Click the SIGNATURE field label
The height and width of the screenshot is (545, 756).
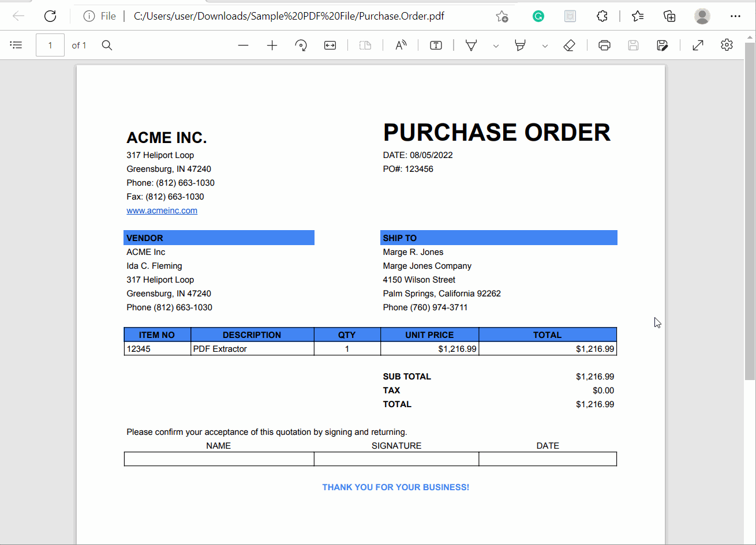[396, 446]
